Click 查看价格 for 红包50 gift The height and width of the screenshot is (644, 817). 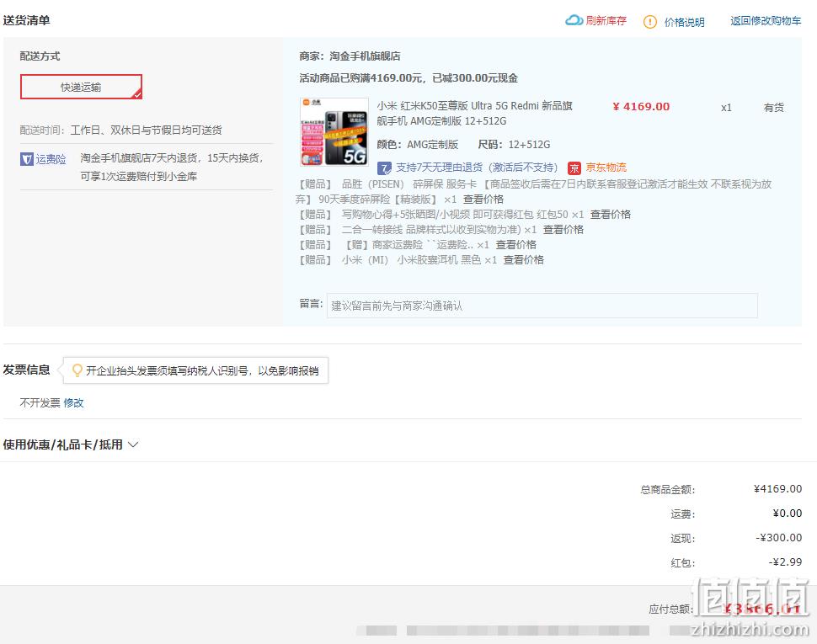610,215
